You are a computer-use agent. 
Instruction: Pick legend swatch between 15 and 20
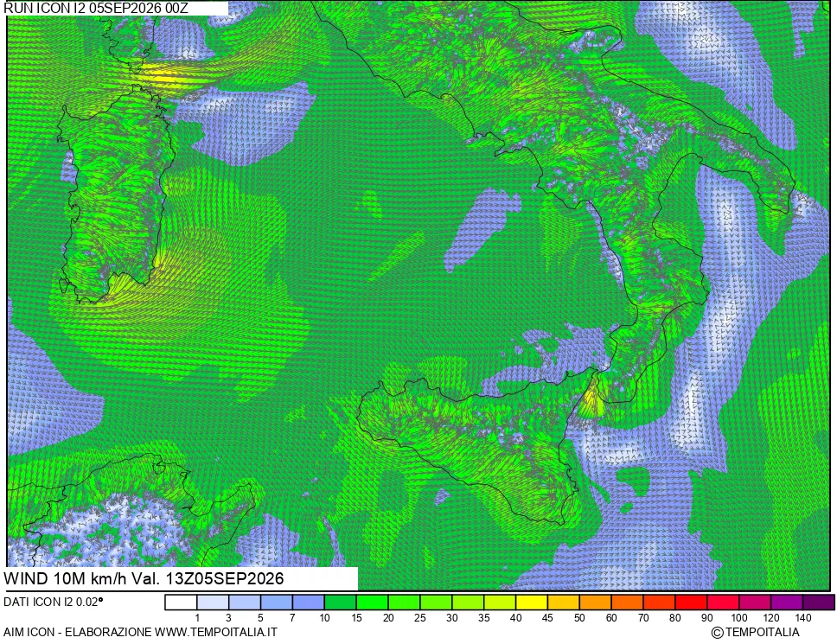(x=372, y=603)
